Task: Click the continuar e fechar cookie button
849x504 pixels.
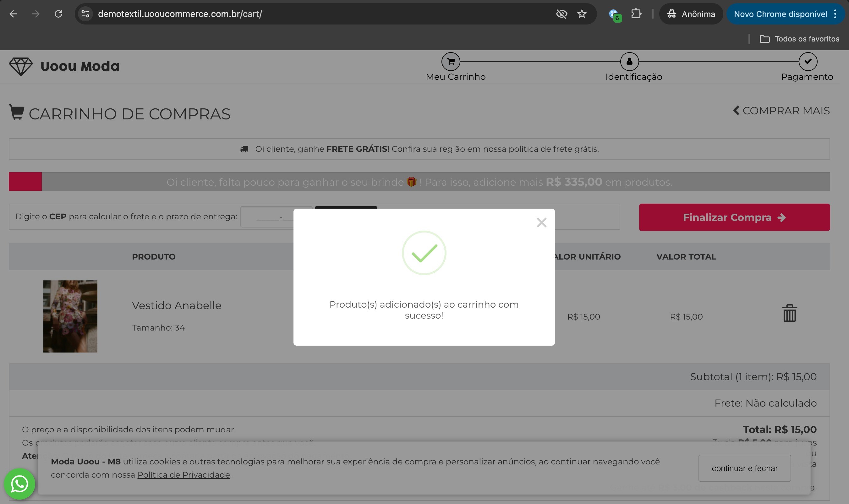Action: [744, 468]
